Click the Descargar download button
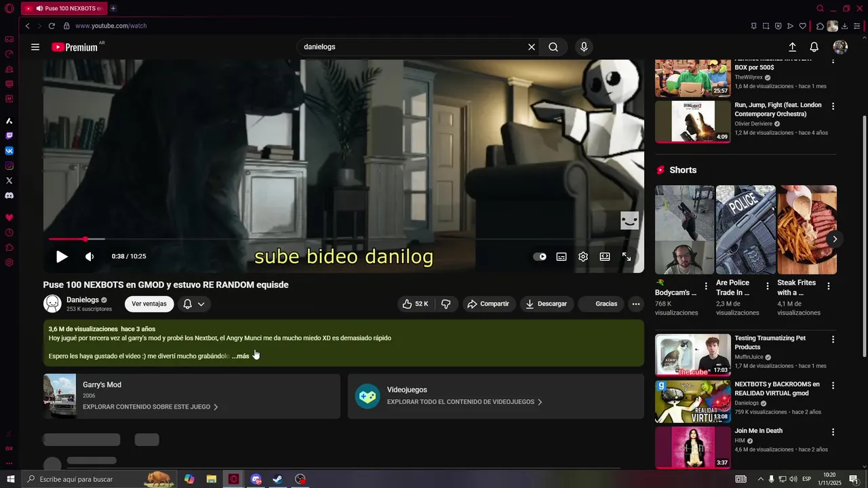The image size is (868, 488). (547, 304)
